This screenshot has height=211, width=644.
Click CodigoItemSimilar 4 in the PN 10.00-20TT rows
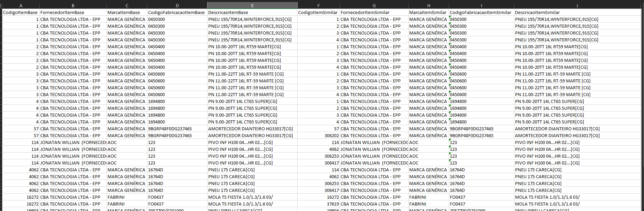(318, 67)
